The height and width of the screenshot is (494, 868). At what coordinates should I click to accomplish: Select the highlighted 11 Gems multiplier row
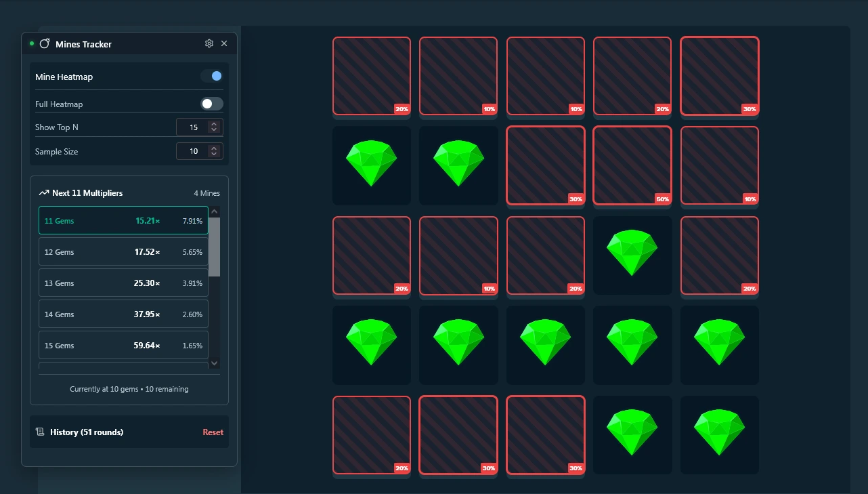pyautogui.click(x=123, y=220)
